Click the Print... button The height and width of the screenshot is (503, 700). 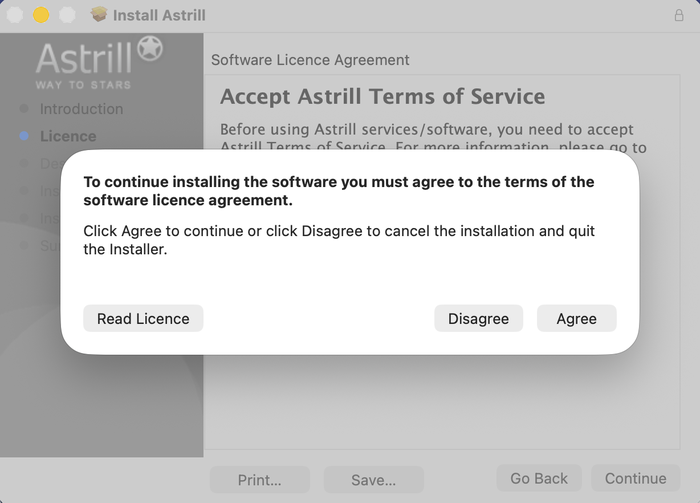(x=260, y=480)
